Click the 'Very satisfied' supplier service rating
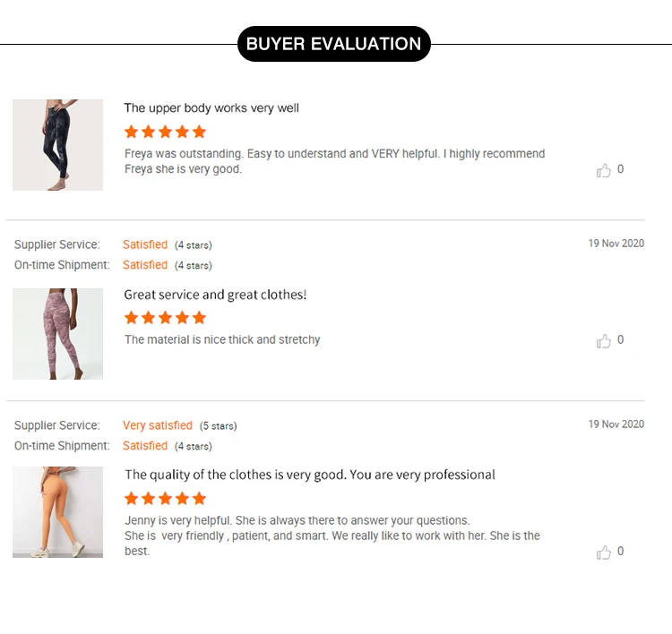672x634 pixels. tap(158, 425)
